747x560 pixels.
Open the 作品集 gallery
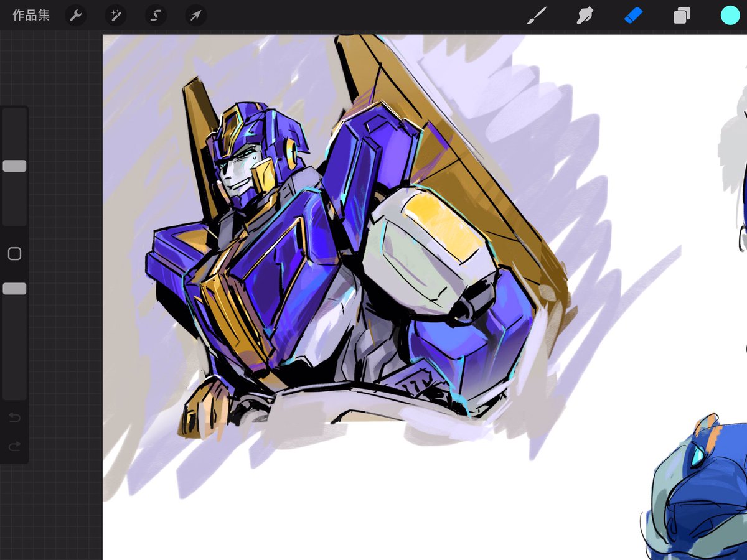[31, 16]
